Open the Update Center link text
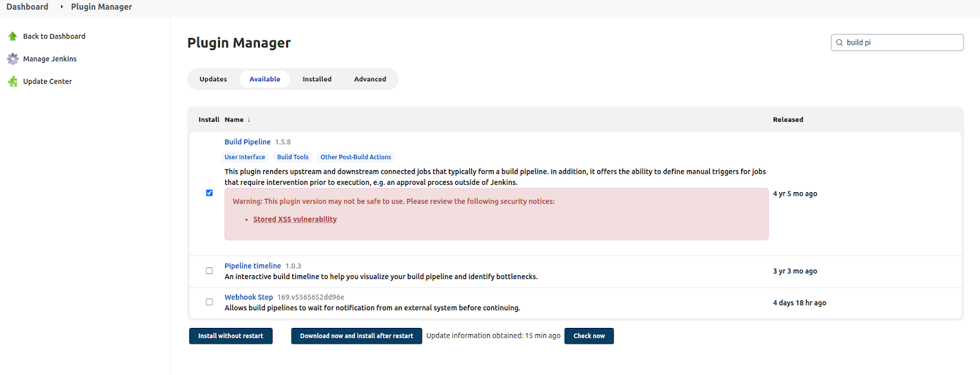The image size is (980, 375). coord(48,81)
